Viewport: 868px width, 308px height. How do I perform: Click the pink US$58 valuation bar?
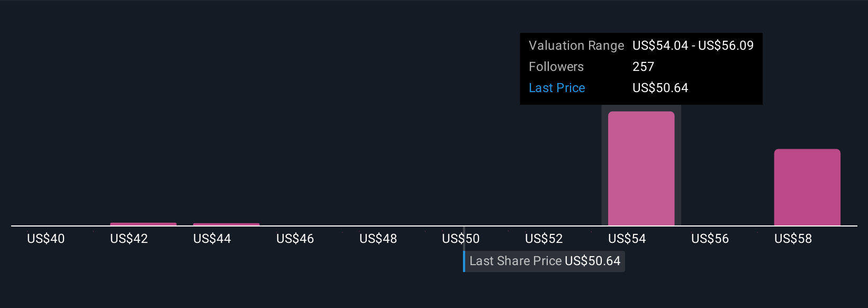click(807, 187)
